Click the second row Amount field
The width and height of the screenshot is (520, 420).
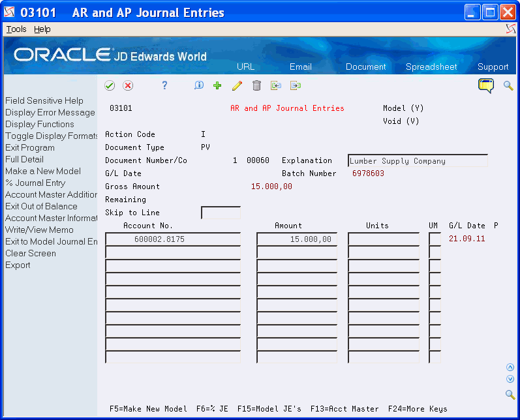tap(297, 252)
